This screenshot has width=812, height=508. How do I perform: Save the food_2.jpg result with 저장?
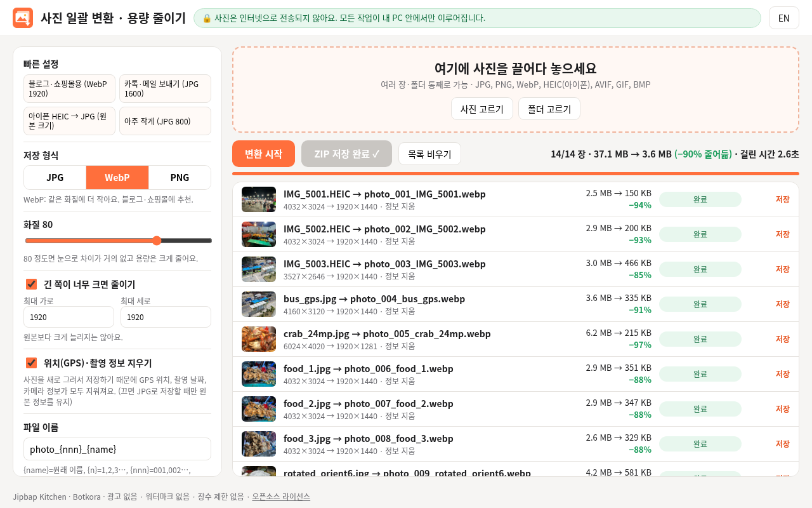tap(782, 409)
